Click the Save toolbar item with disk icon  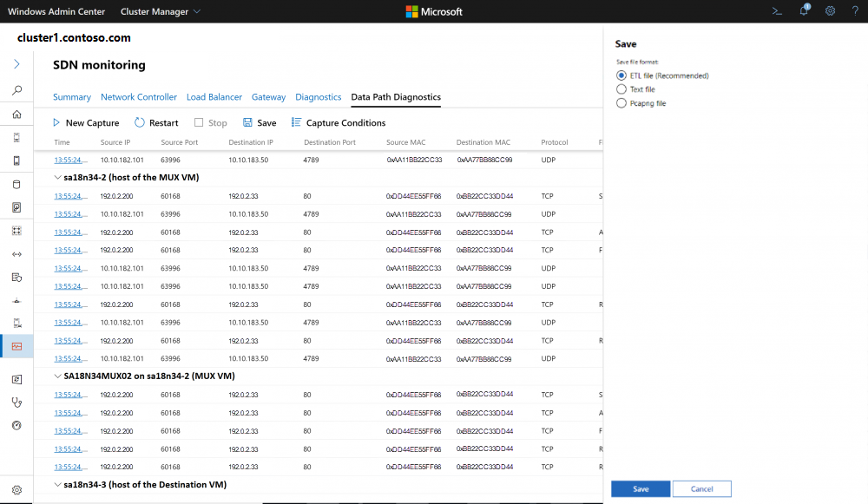coord(260,123)
